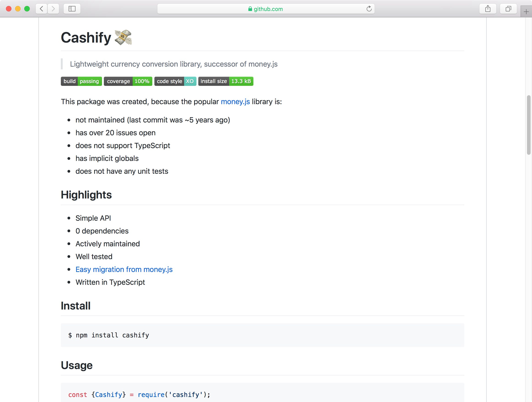The height and width of the screenshot is (402, 532).
Task: Close the window with the red button
Action: click(x=9, y=9)
